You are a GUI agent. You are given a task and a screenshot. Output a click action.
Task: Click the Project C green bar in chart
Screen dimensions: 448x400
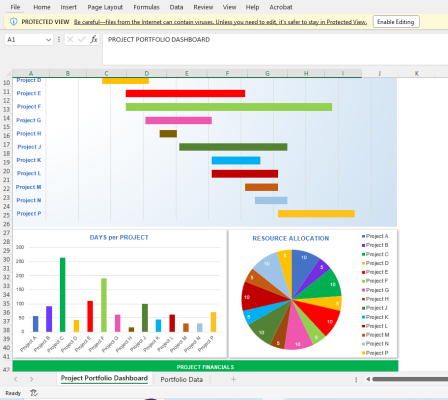coord(62,295)
